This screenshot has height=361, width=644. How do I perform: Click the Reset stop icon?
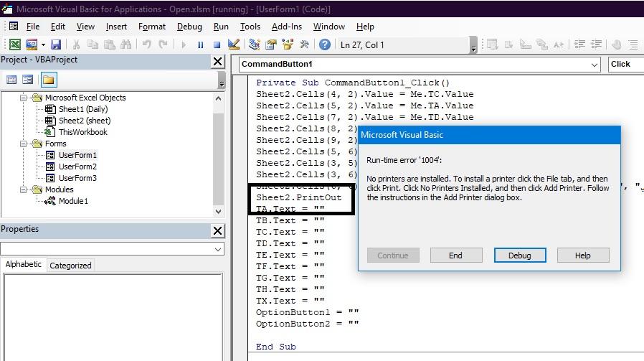pos(217,44)
